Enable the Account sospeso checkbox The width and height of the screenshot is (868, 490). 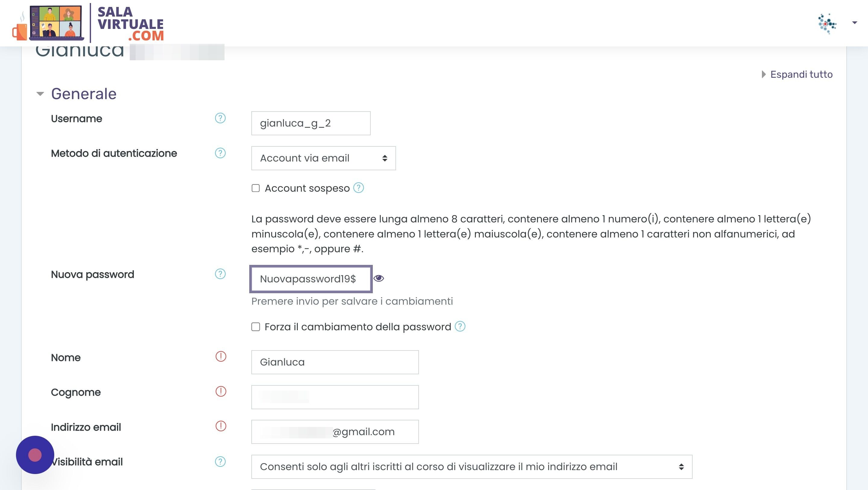pyautogui.click(x=256, y=188)
